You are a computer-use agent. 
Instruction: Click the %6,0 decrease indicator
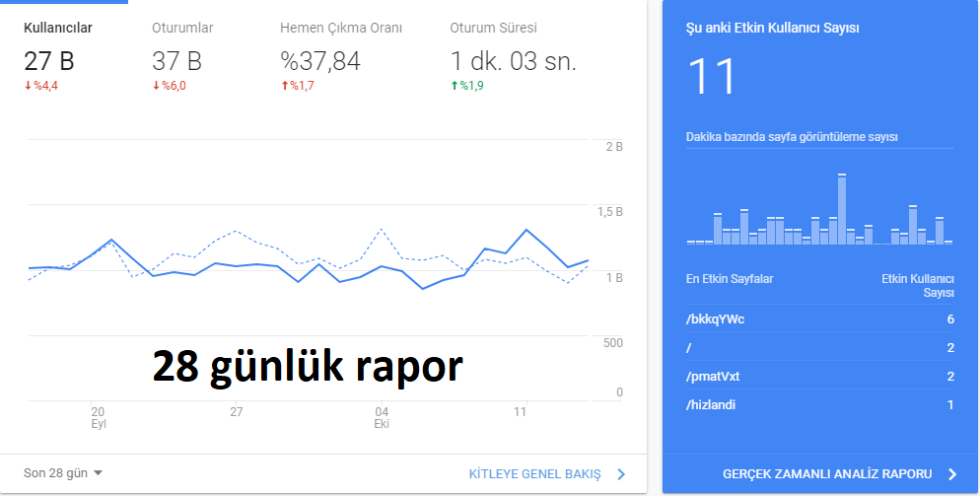(x=169, y=87)
